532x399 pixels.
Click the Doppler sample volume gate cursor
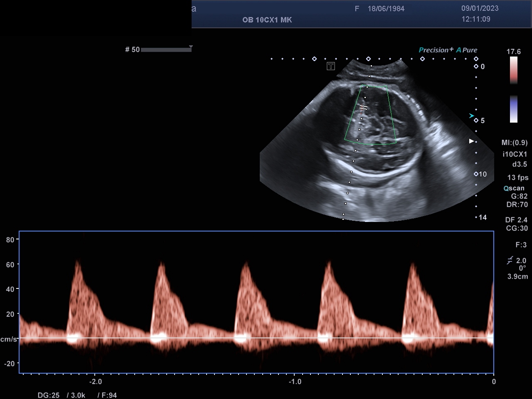coord(363,107)
